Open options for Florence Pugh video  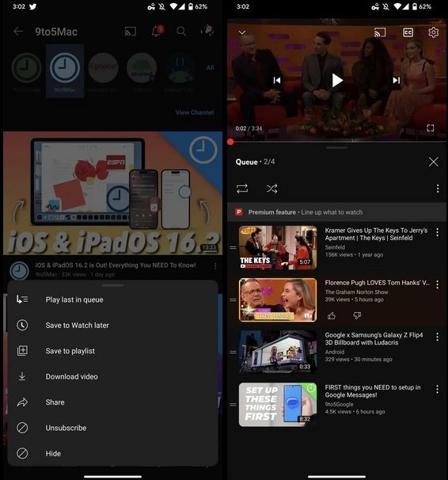pos(438,284)
